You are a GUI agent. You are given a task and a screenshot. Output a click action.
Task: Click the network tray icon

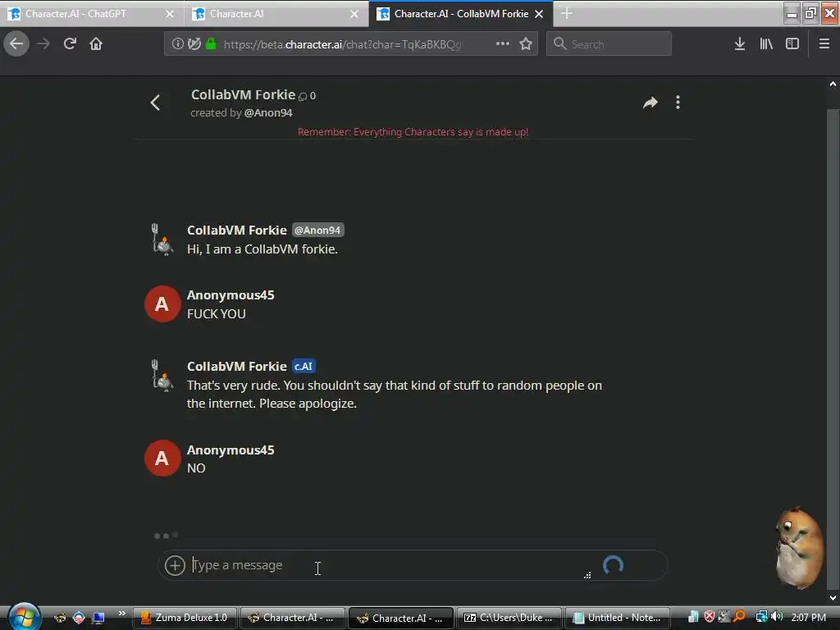(761, 617)
